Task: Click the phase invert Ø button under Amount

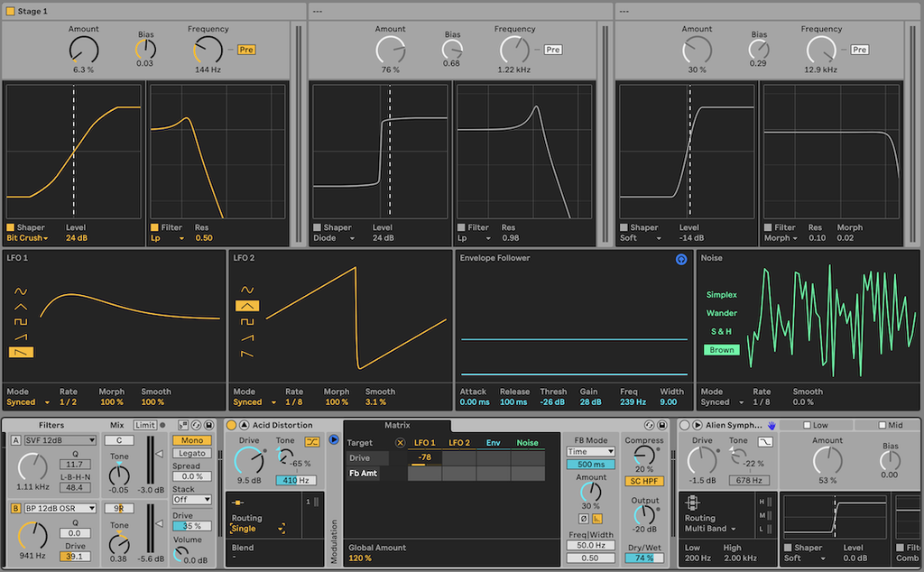Action: point(583,518)
